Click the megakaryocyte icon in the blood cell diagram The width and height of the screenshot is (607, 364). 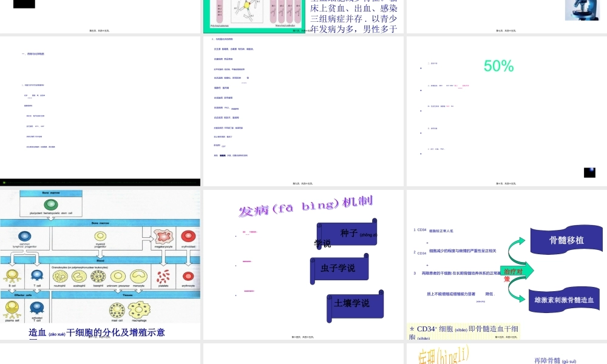(x=163, y=237)
